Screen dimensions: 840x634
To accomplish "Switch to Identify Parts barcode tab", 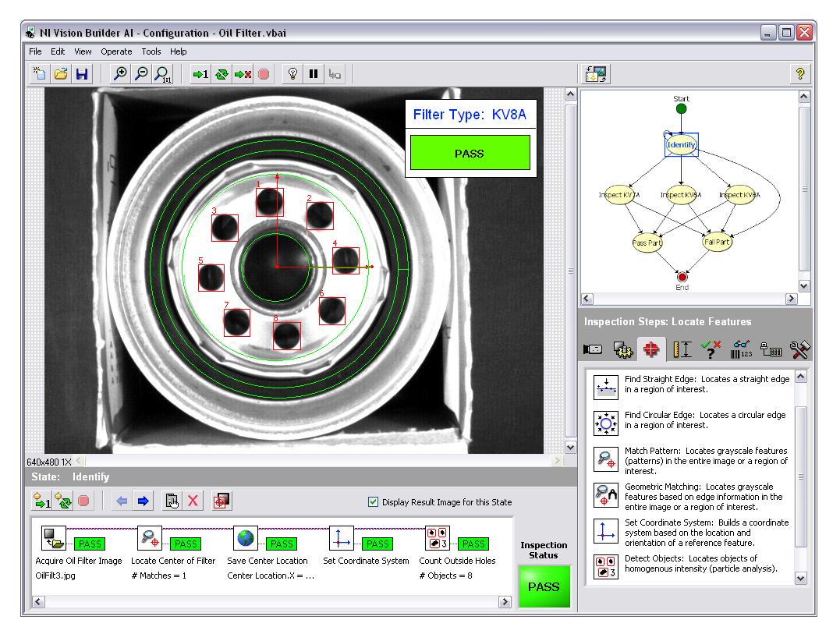I will 742,349.
